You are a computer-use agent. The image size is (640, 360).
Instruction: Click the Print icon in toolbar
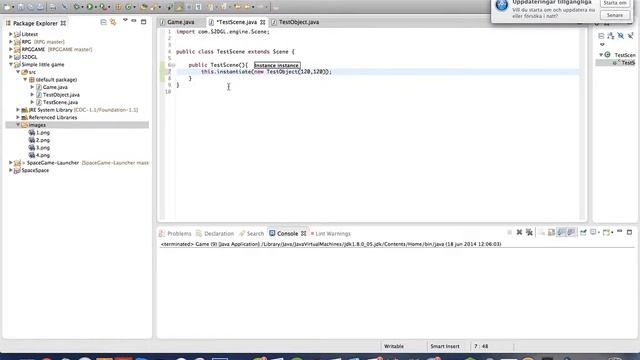53,7
